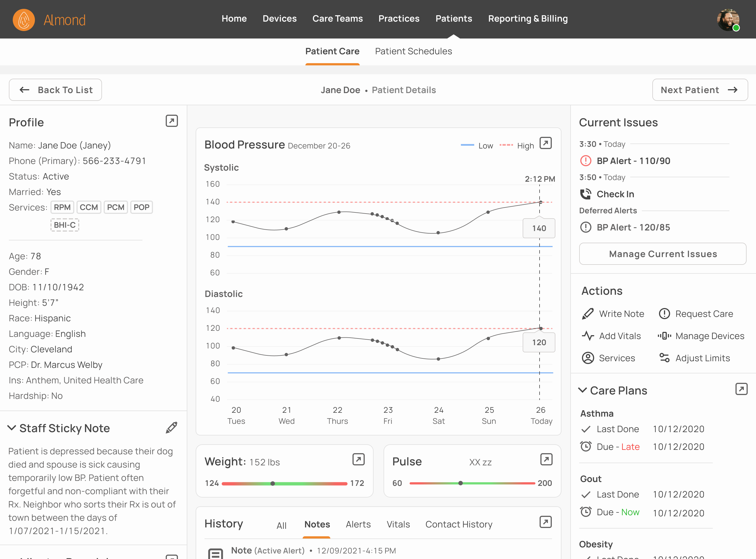
Task: Click the Request Care alert icon
Action: click(664, 314)
